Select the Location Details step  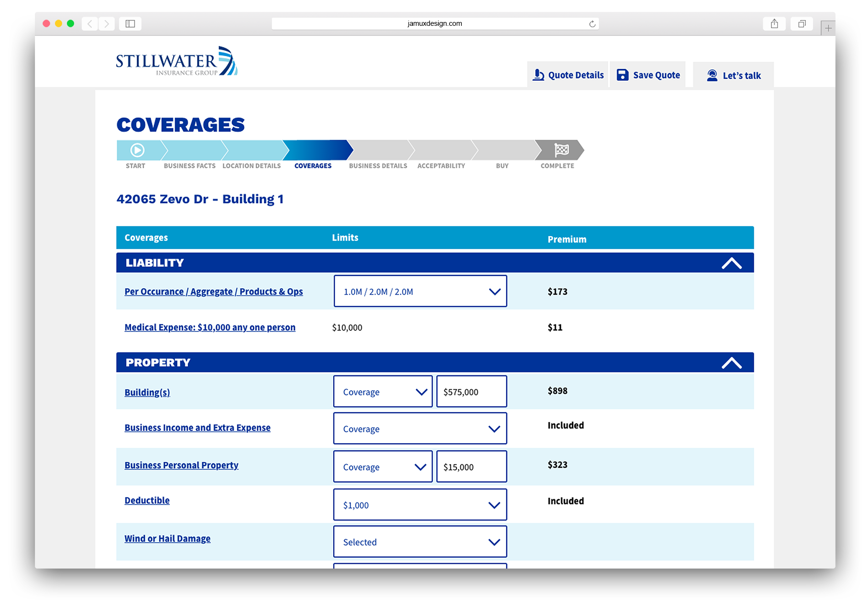pos(251,165)
